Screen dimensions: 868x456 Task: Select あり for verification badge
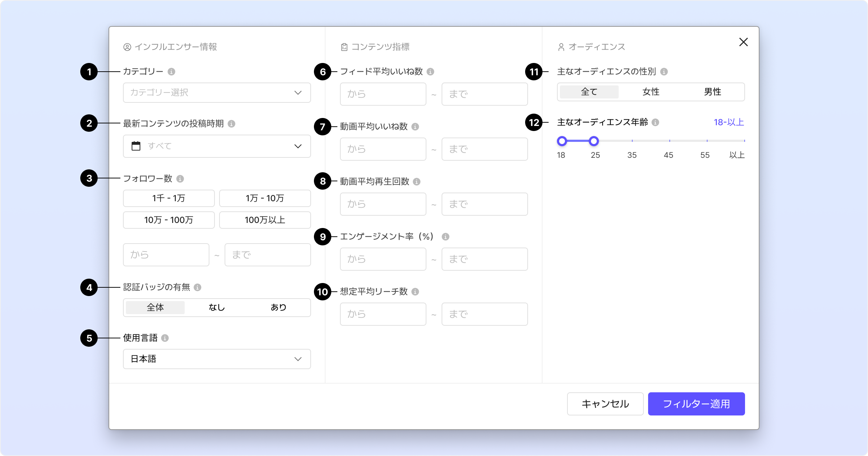pos(278,308)
